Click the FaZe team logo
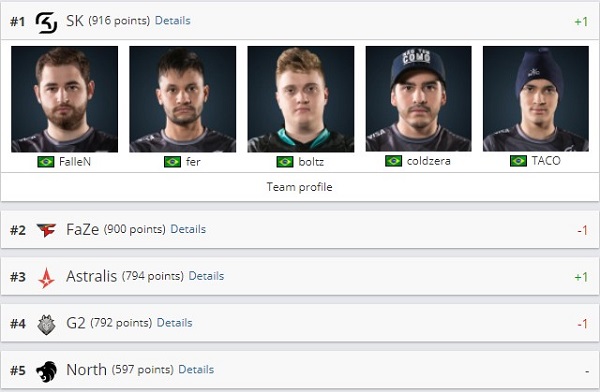The image size is (600, 392). [46, 230]
